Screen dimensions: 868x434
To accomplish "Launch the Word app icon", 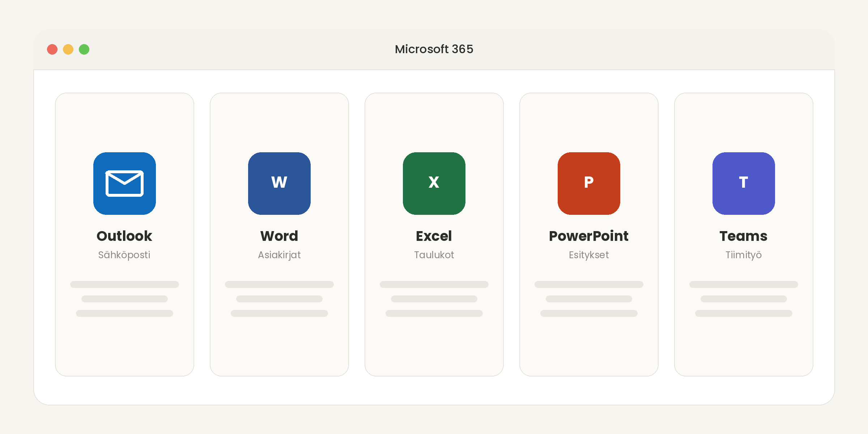I will [x=279, y=183].
